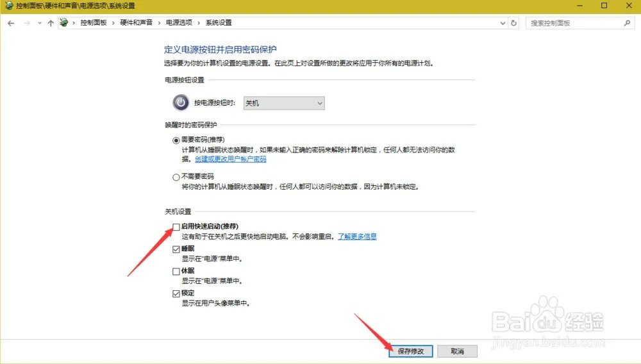Click the search magnifier icon
Image resolution: width=641 pixels, height=364 pixels.
627,23
